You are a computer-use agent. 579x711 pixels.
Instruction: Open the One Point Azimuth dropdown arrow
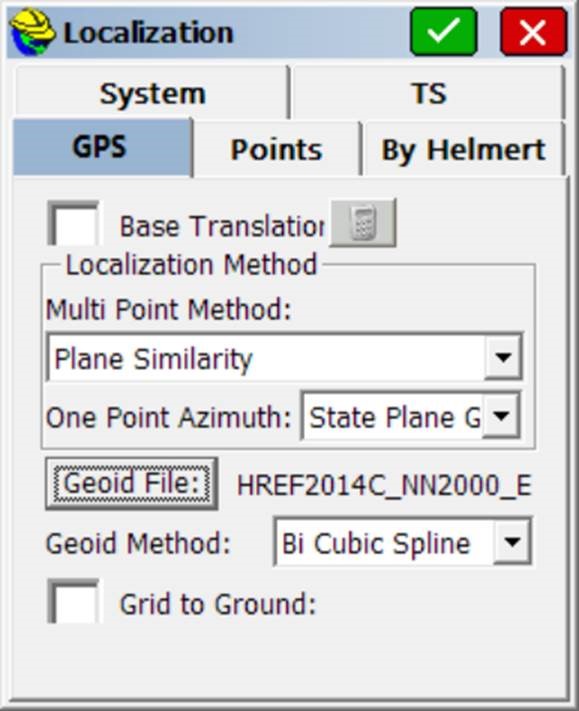point(501,416)
